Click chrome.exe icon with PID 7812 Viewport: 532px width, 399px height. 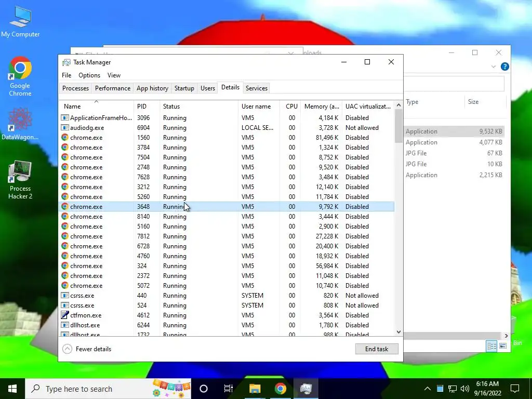click(x=65, y=236)
